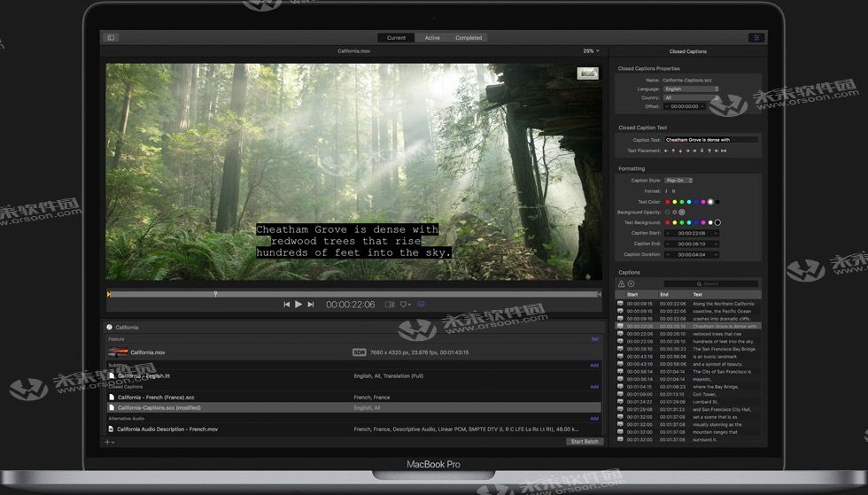Switch to the Completed tab
The width and height of the screenshot is (868, 495).
point(469,37)
